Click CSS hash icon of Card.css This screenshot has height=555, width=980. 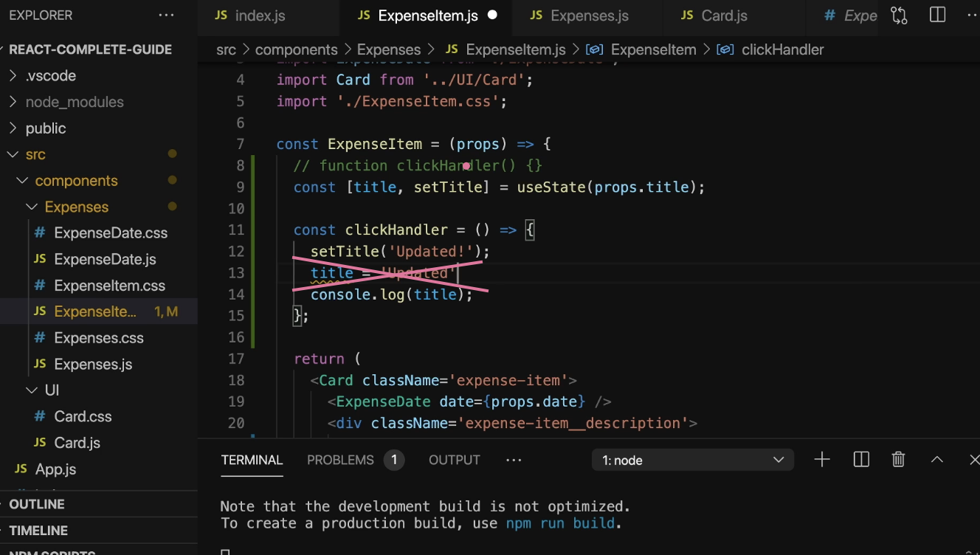pyautogui.click(x=40, y=416)
